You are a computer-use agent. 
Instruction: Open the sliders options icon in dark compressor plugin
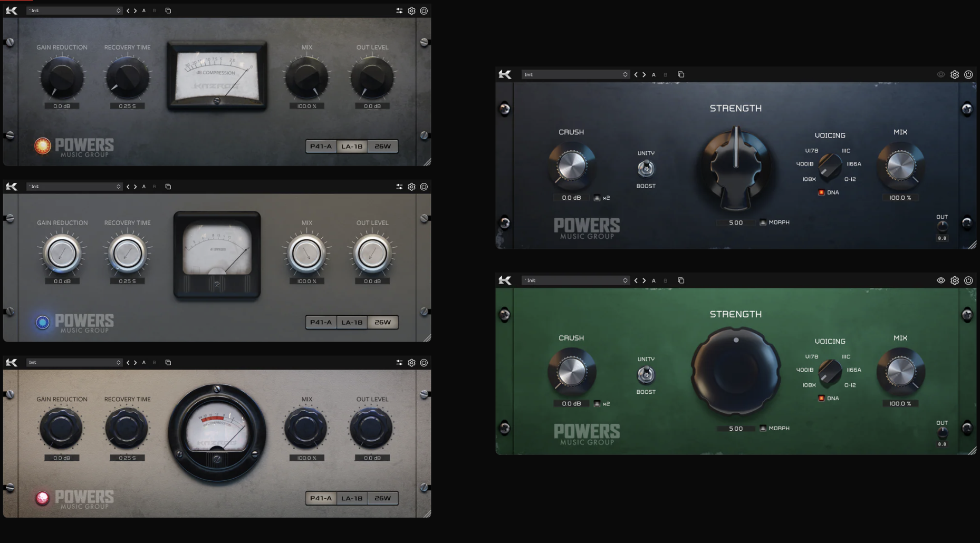[399, 11]
